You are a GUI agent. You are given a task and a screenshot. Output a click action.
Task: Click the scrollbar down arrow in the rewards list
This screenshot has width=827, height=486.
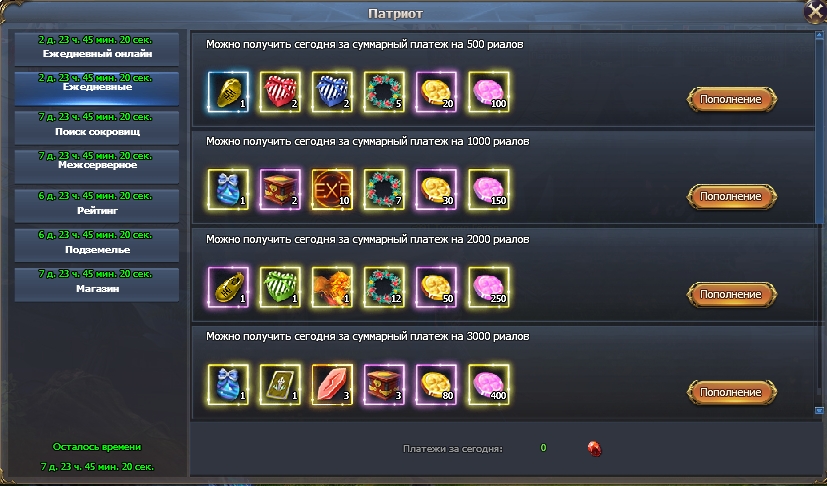(819, 410)
